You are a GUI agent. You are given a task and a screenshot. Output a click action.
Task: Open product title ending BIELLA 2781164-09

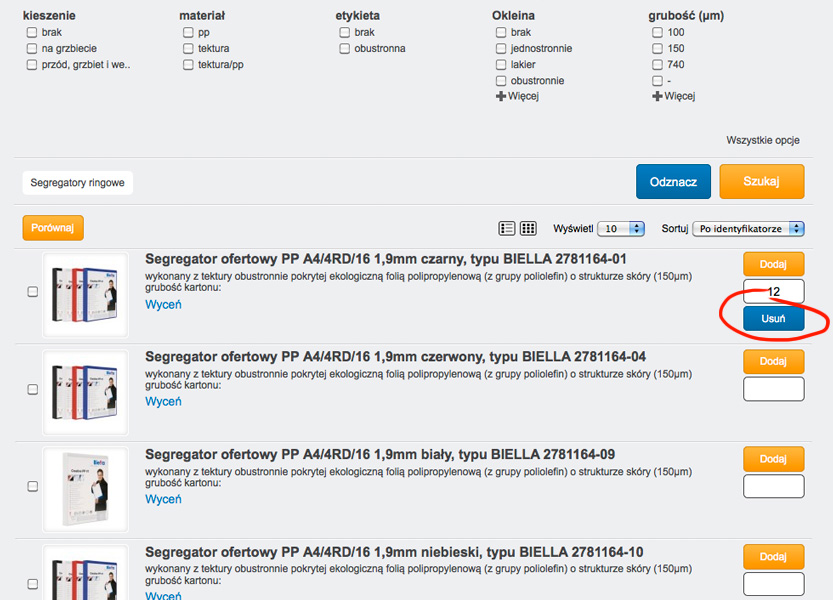(380, 454)
